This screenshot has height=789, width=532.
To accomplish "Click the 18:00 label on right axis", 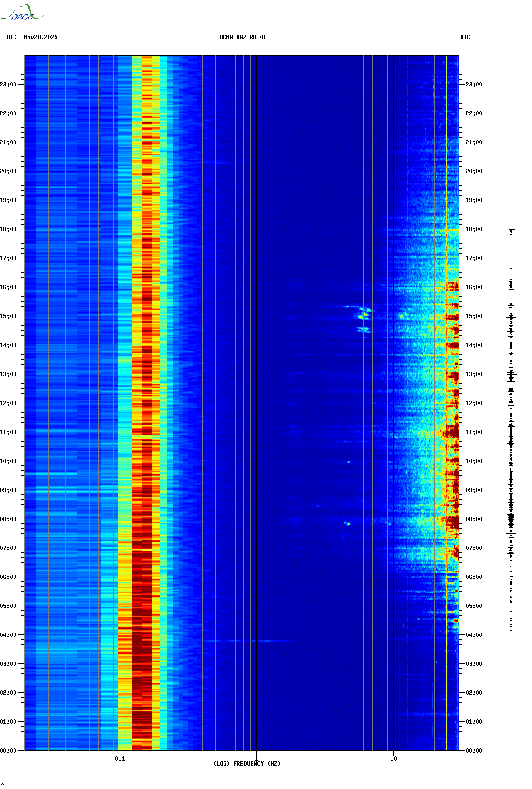I will [x=474, y=229].
